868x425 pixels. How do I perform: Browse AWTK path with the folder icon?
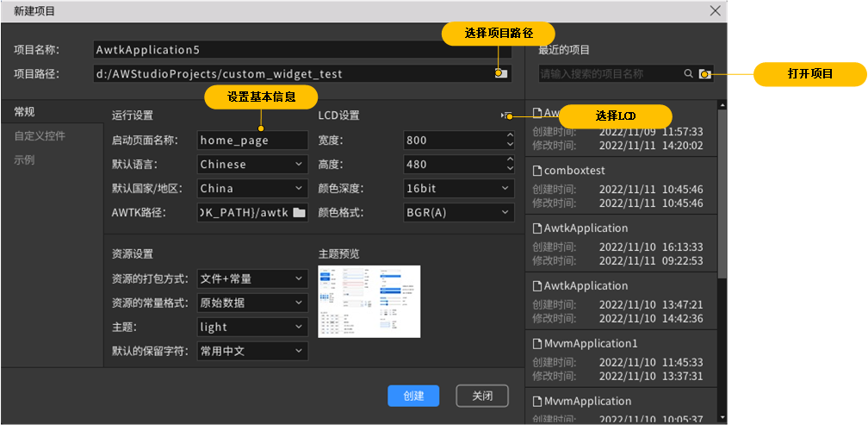tap(299, 212)
